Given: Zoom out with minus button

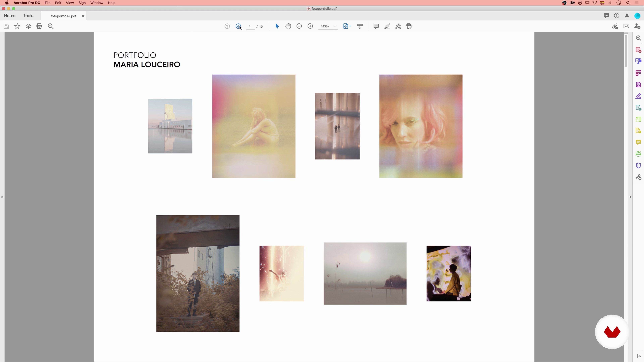Looking at the screenshot, I should (299, 26).
